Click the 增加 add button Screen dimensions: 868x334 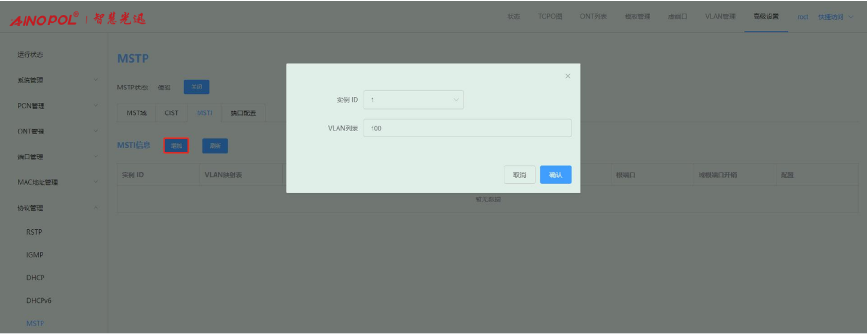click(x=177, y=145)
